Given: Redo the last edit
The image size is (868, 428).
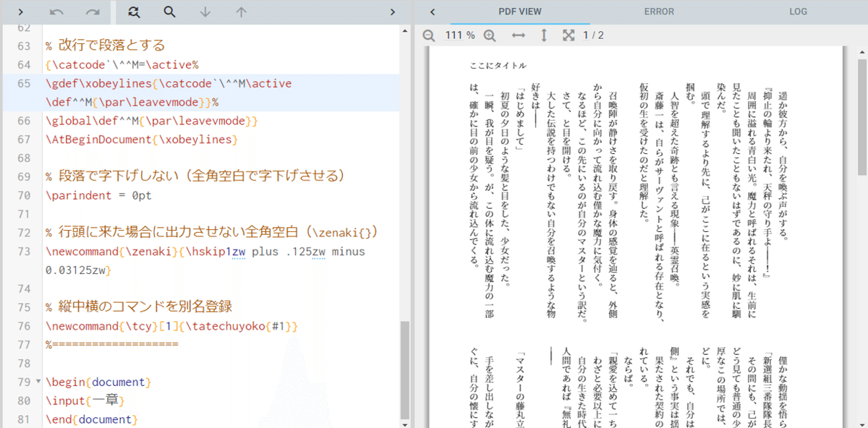Looking at the screenshot, I should 93,12.
